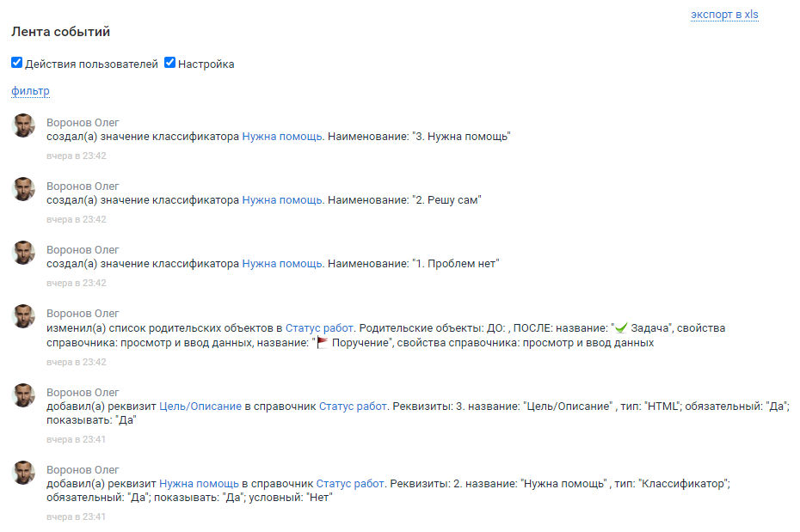Expand the "фильтр" options

30,91
